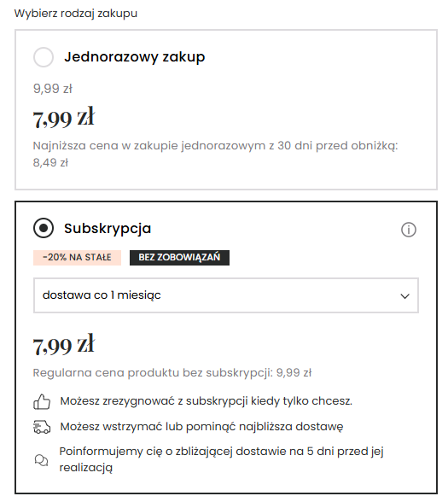The image size is (448, 502).
Task: Click the chat bubbles icon
Action: (x=41, y=460)
